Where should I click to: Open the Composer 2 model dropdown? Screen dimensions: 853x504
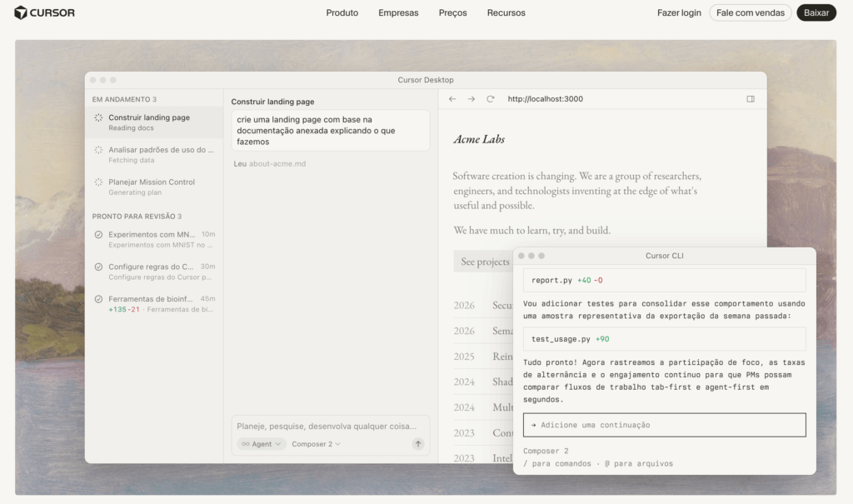(316, 444)
